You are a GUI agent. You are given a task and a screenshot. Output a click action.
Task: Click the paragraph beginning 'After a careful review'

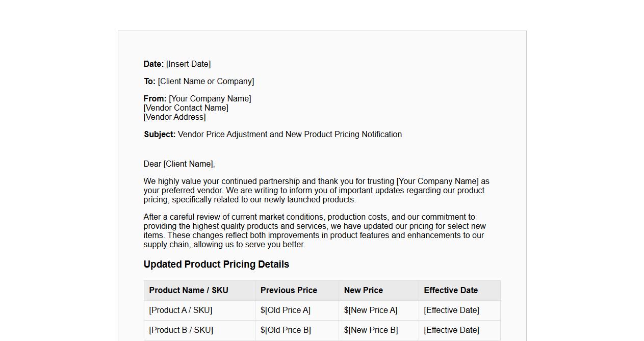(314, 231)
